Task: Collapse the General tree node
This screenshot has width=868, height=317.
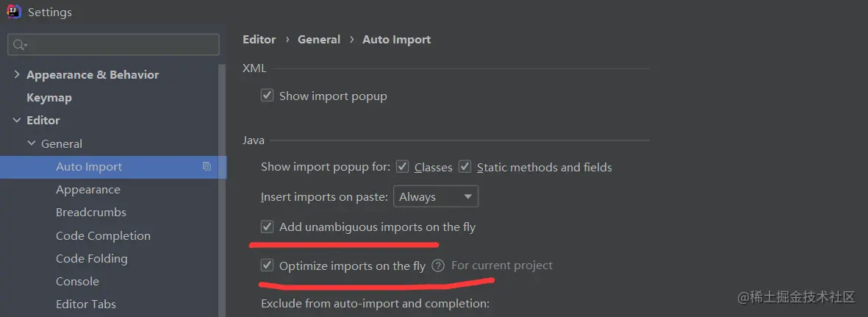Action: (32, 143)
